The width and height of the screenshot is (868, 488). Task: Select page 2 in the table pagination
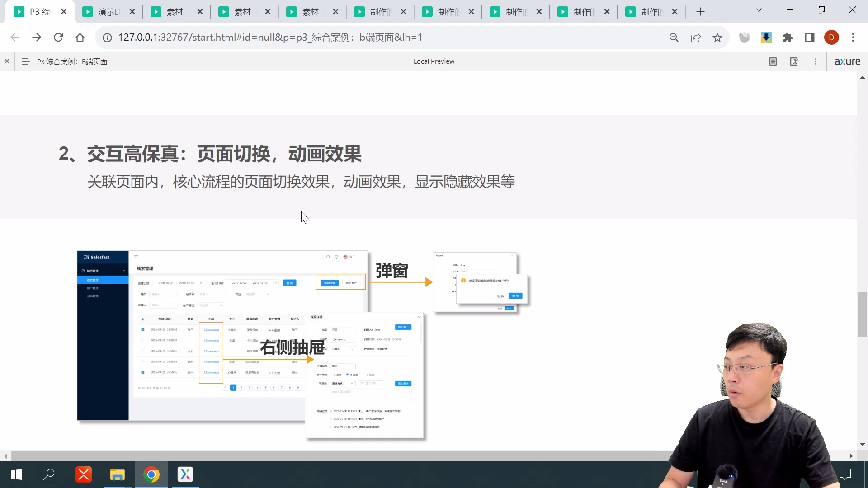(241, 388)
